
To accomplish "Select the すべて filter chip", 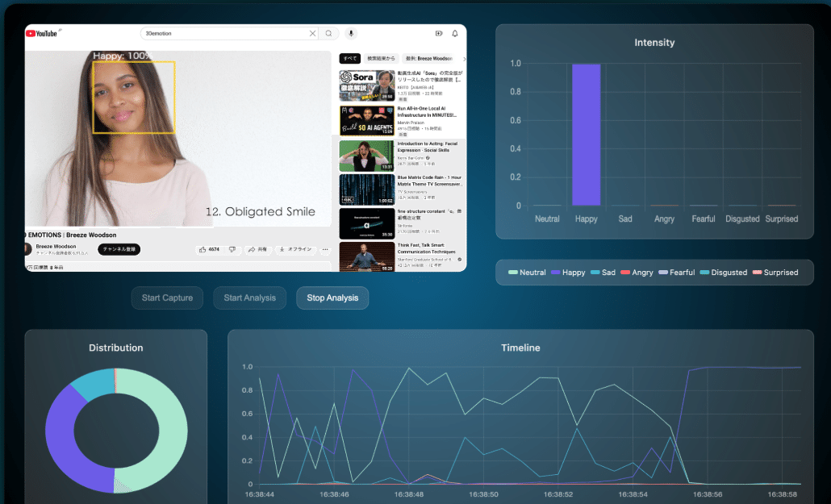I will pos(350,59).
